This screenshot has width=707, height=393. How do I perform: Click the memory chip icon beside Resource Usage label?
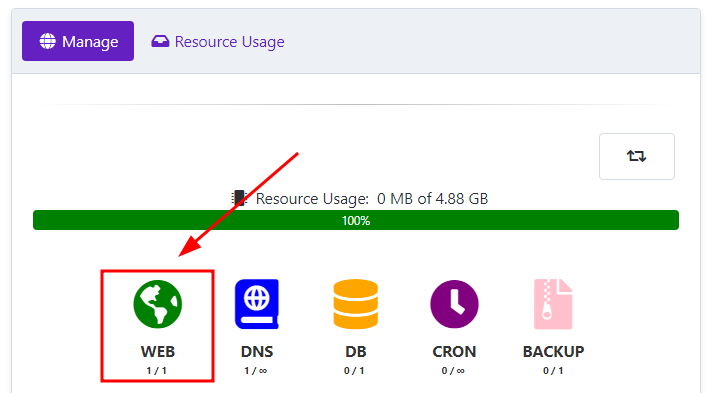click(239, 198)
